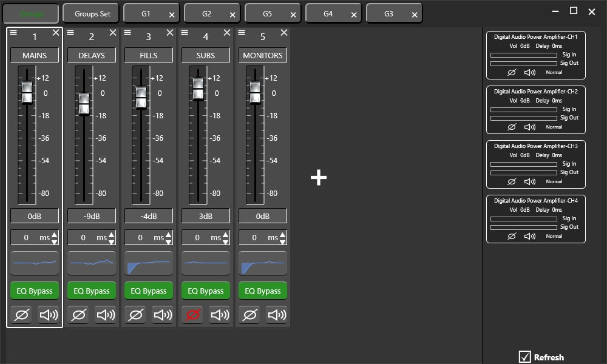Disable EQ Bypass for MONITORS

tap(263, 291)
